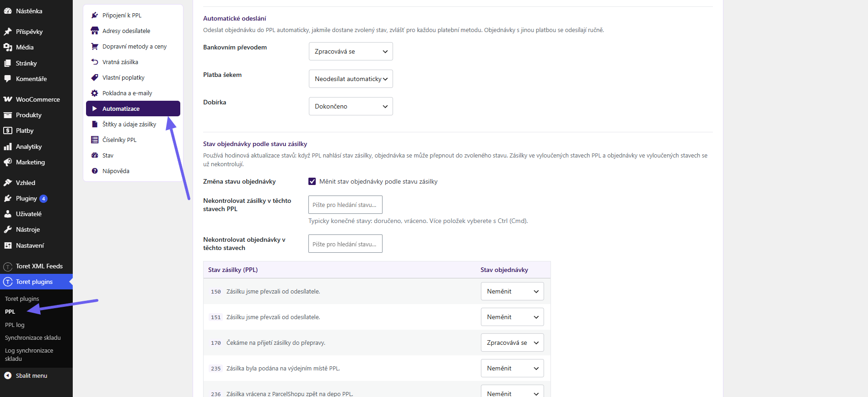This screenshot has height=397, width=868.
Task: Open Štítky a údaje zásilky section
Action: click(133, 124)
